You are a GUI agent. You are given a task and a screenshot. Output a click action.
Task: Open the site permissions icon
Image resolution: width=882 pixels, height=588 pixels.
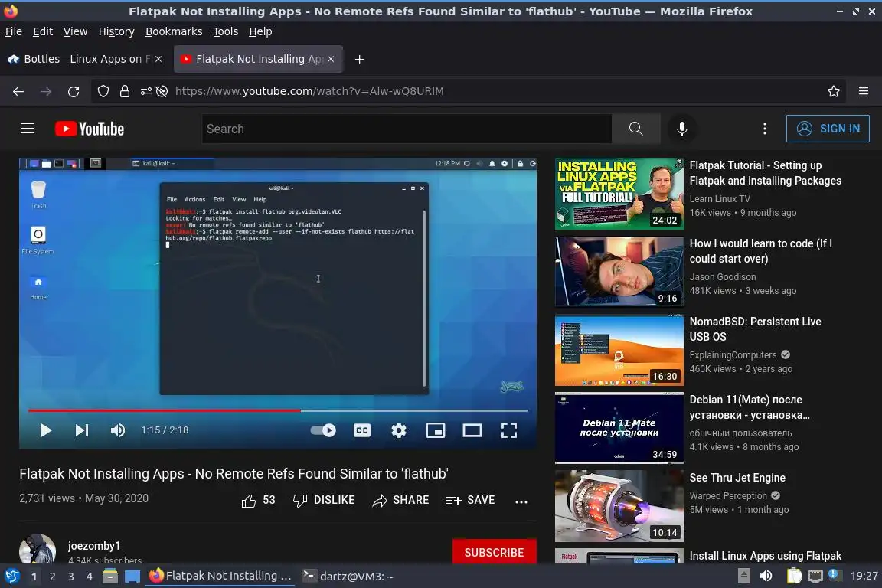point(145,91)
